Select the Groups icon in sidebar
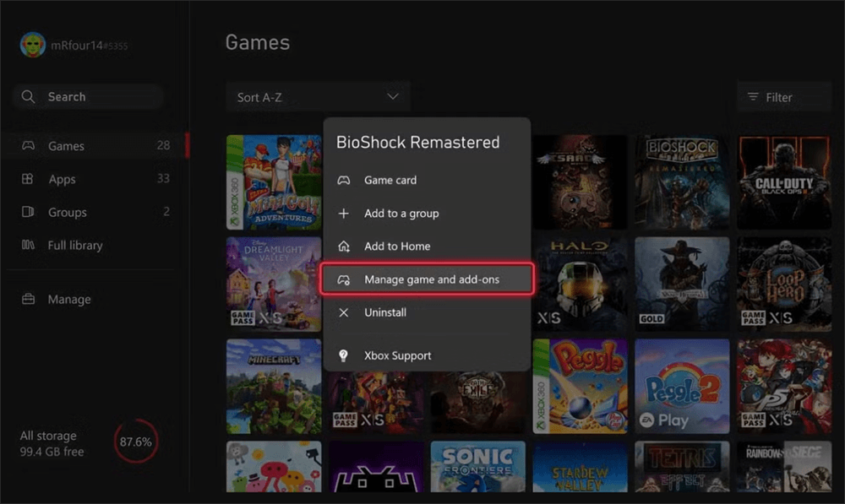The height and width of the screenshot is (504, 845). coord(28,212)
